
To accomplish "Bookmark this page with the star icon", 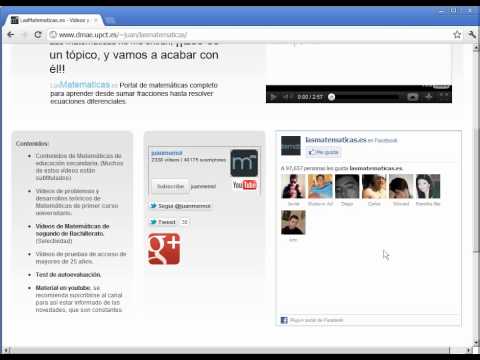I will click(457, 34).
